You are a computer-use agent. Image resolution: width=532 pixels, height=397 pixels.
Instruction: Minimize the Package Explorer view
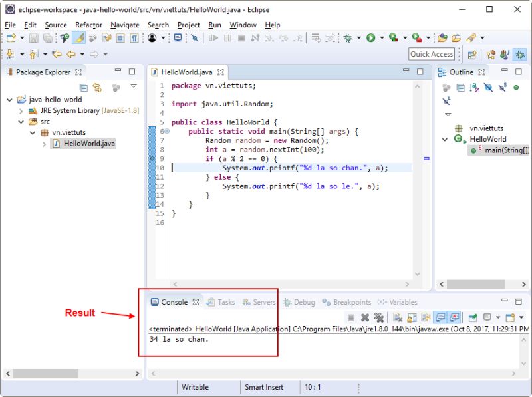coord(118,70)
